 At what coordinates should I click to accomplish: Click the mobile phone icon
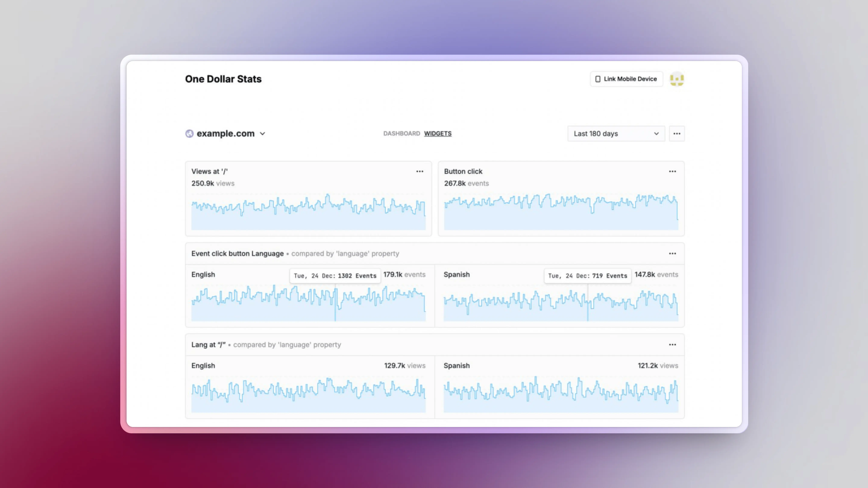(598, 79)
